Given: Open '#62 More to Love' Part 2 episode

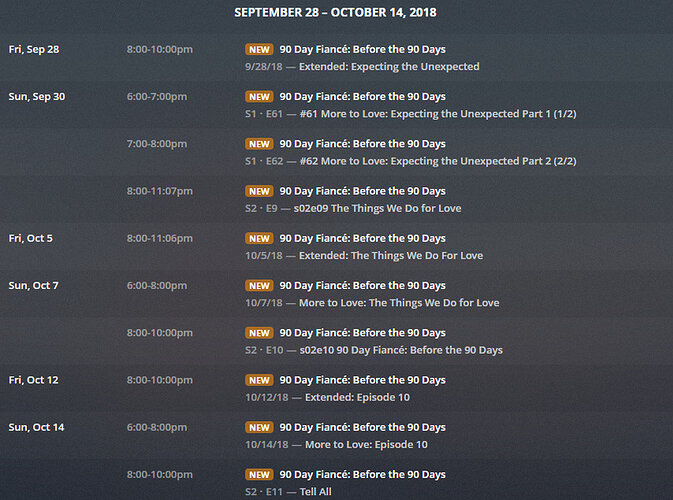Looking at the screenshot, I should (x=438, y=161).
